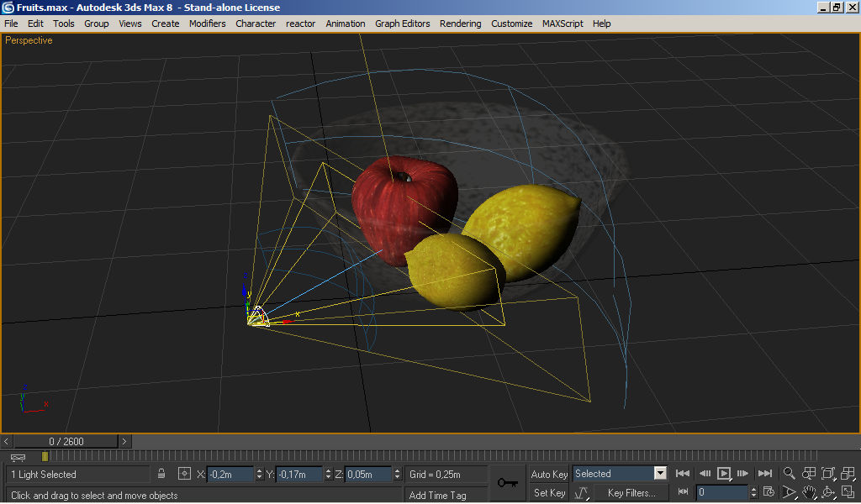This screenshot has width=861, height=504.
Task: Open the reactor menu
Action: tap(300, 24)
